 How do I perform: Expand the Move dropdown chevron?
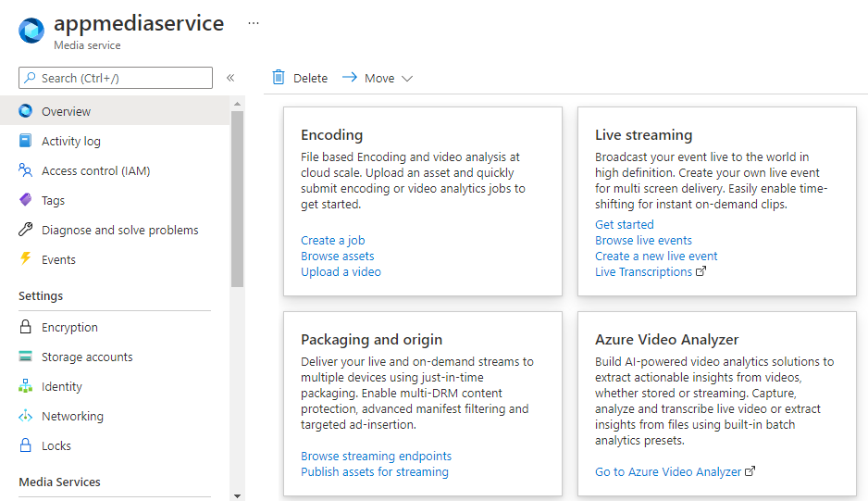407,79
